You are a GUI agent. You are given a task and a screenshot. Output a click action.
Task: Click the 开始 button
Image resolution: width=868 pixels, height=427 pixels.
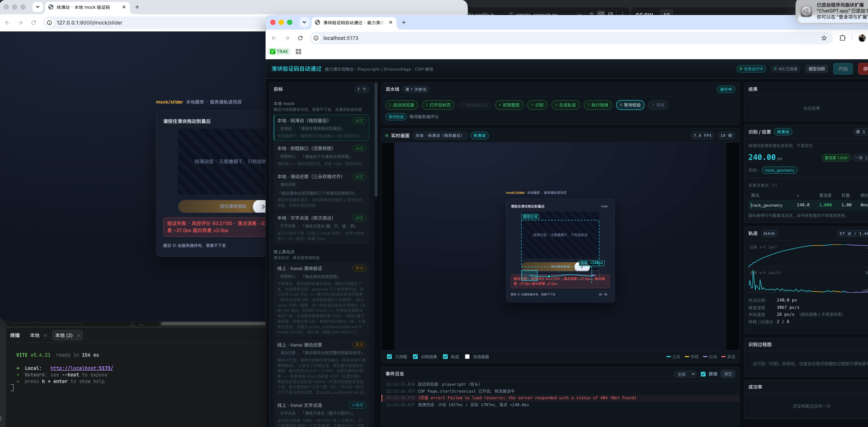[x=843, y=69]
